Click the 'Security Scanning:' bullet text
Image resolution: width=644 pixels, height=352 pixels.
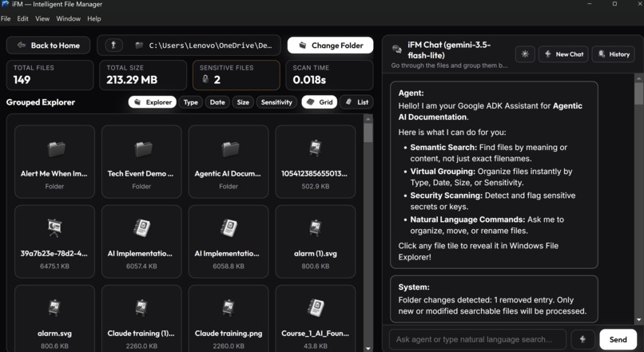tap(447, 196)
